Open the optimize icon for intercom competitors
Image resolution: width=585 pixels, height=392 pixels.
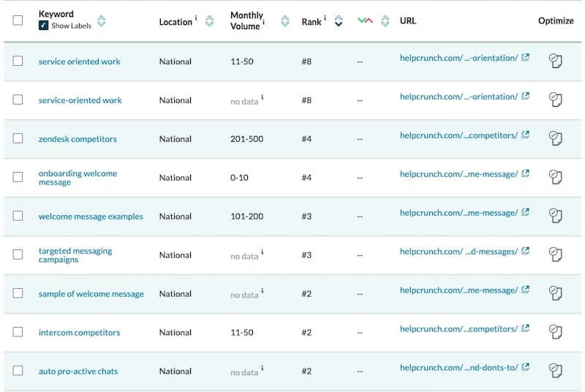click(x=555, y=332)
